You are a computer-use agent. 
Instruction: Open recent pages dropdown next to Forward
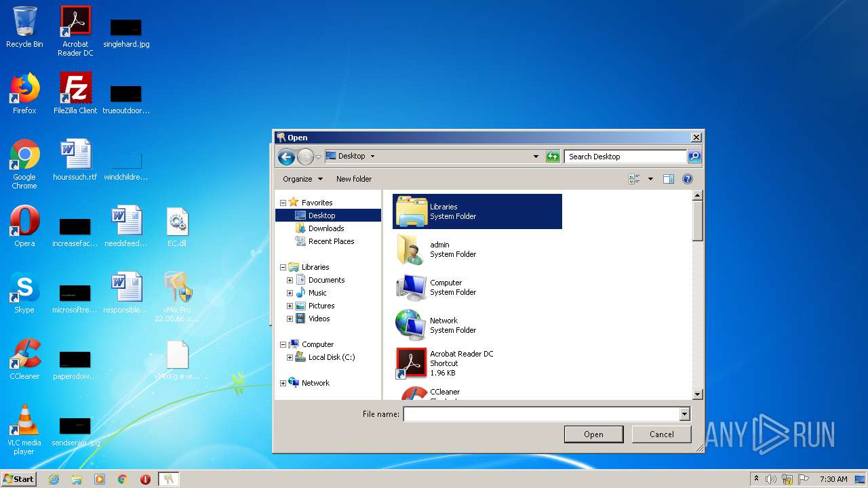coord(318,157)
